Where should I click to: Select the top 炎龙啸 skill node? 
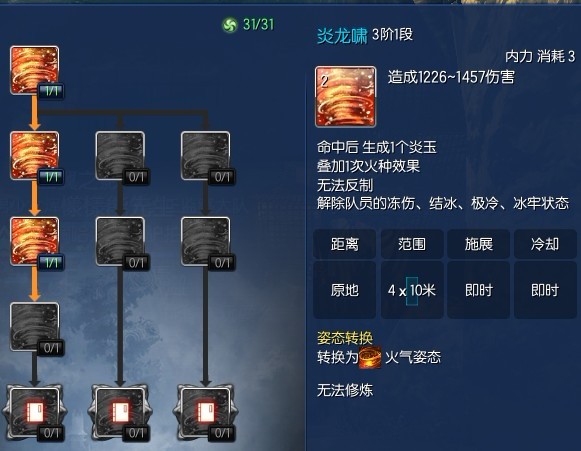(34, 70)
